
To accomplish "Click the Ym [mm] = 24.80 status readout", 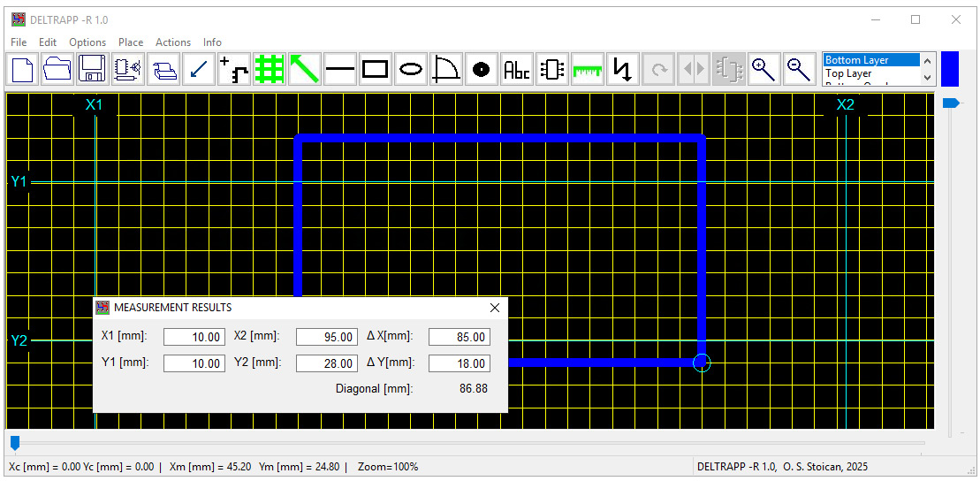I will click(300, 467).
